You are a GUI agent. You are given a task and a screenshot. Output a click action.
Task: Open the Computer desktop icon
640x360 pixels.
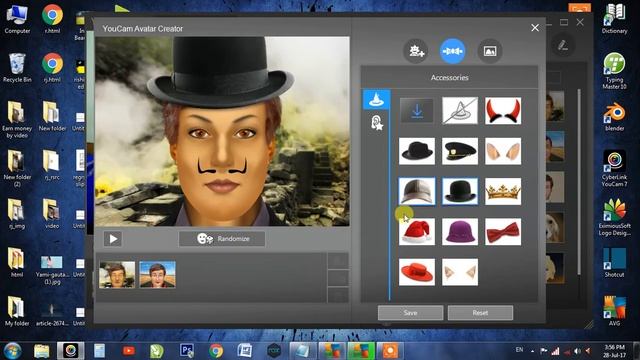coord(17,19)
